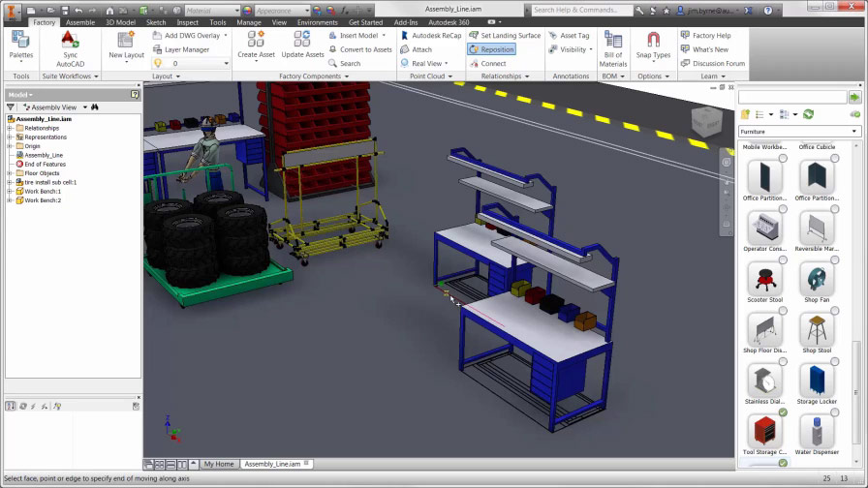Open Factory Help
This screenshot has height=488, width=868.
(706, 36)
